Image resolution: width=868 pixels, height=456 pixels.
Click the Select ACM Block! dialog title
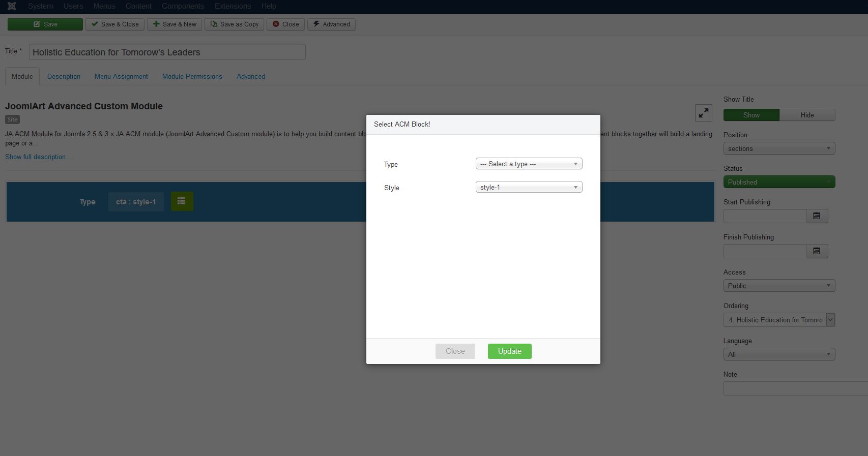402,124
